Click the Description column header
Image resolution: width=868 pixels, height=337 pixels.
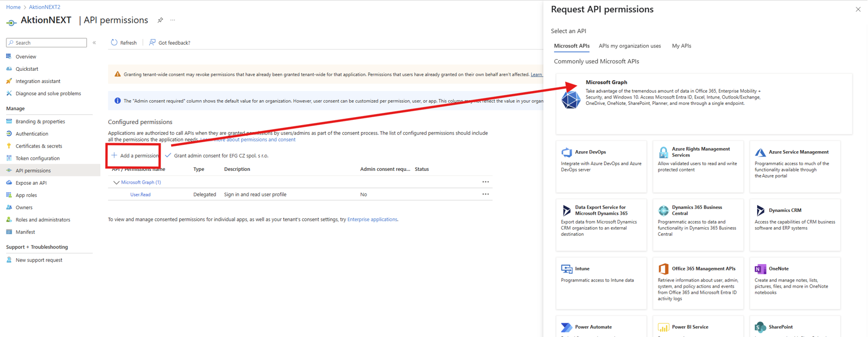(237, 169)
